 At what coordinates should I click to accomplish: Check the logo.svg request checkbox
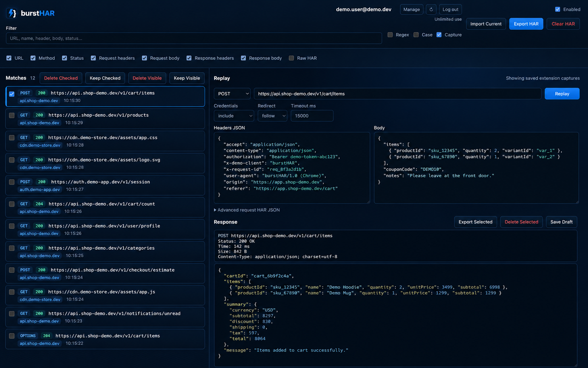point(12,160)
